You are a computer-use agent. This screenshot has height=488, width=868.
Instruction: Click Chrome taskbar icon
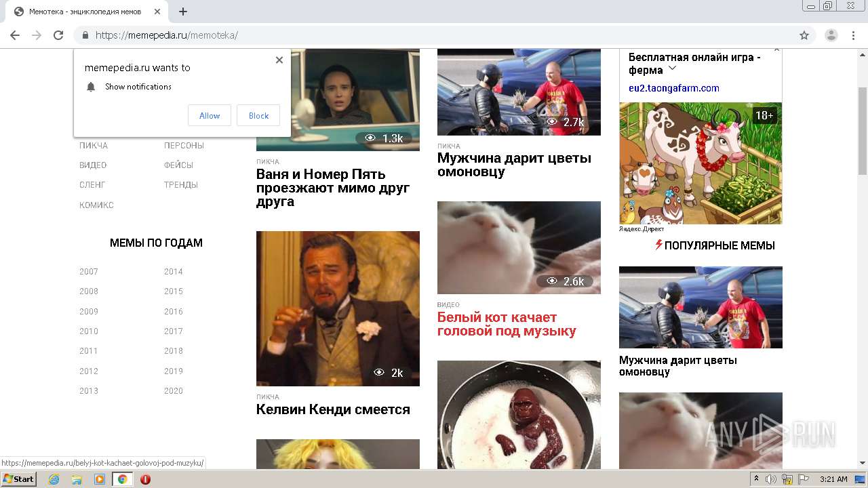coord(123,479)
